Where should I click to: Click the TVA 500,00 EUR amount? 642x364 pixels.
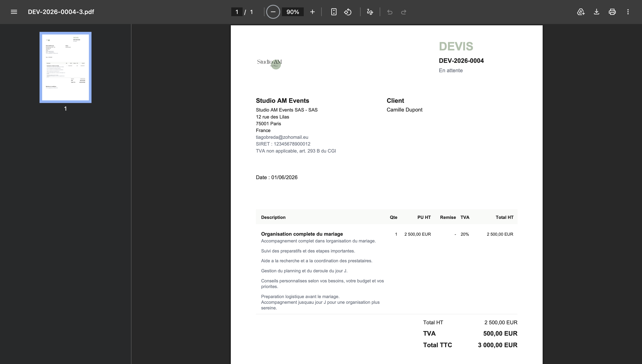click(500, 333)
